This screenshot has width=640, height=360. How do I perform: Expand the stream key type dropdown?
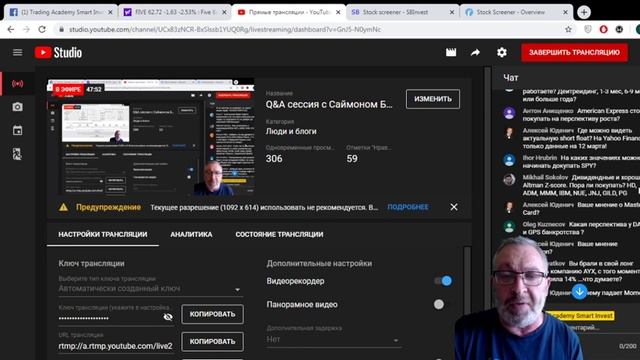click(150, 289)
